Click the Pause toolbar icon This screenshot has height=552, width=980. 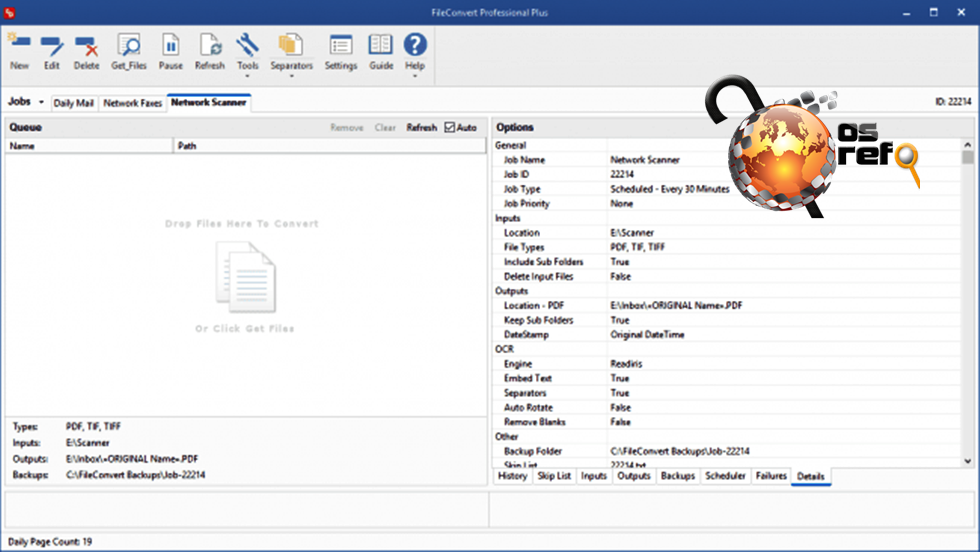pos(171,52)
